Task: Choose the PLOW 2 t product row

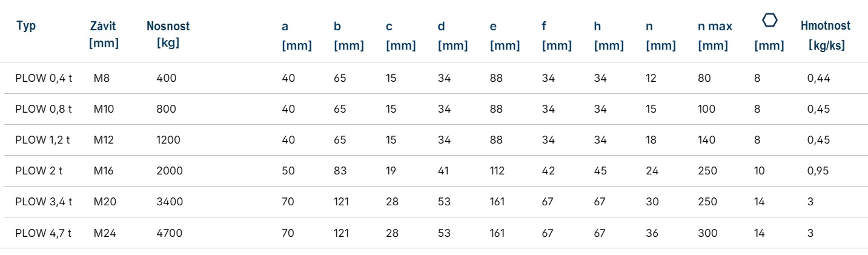Action: pyautogui.click(x=434, y=171)
